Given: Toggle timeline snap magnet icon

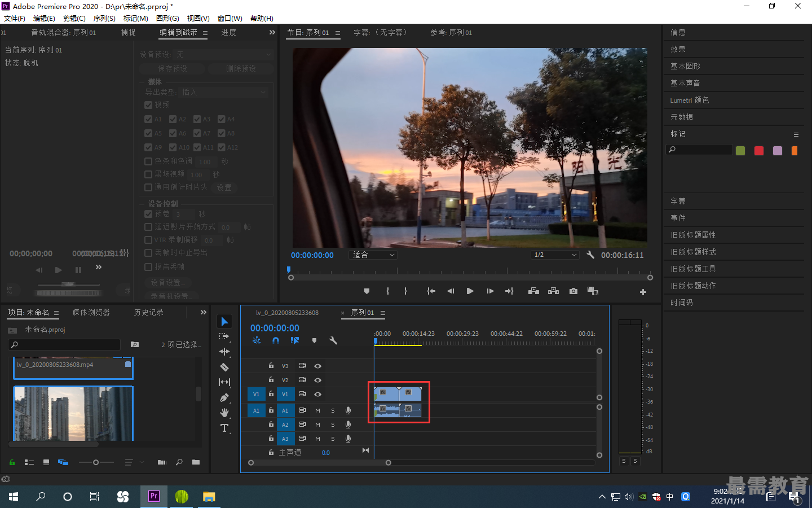Looking at the screenshot, I should pos(276,340).
